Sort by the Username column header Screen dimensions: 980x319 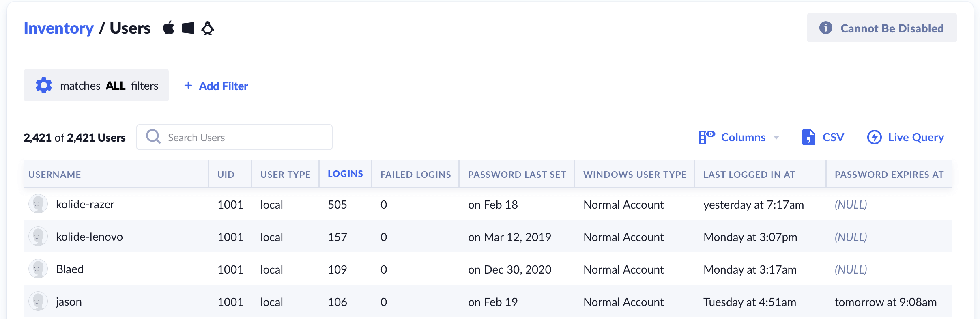pyautogui.click(x=55, y=175)
